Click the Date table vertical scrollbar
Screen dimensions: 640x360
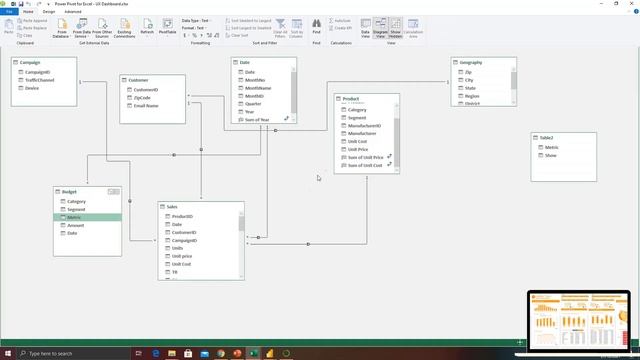pyautogui.click(x=293, y=94)
